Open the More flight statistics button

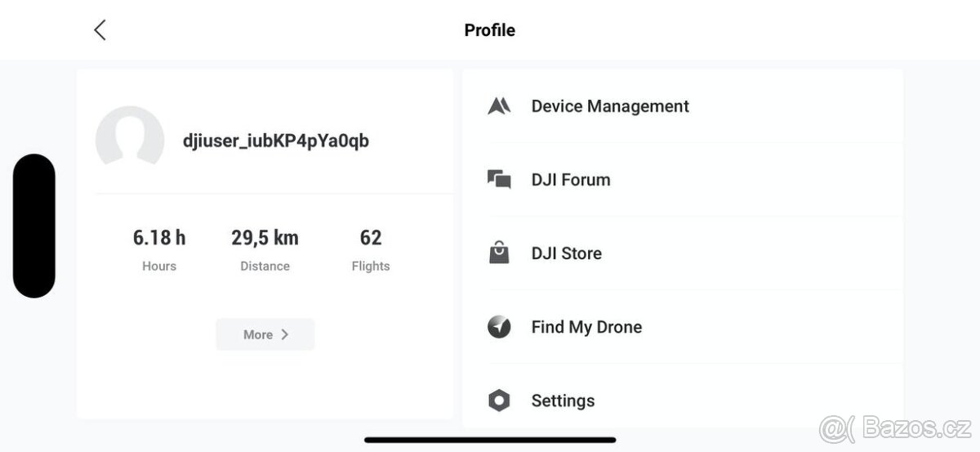[x=265, y=334]
